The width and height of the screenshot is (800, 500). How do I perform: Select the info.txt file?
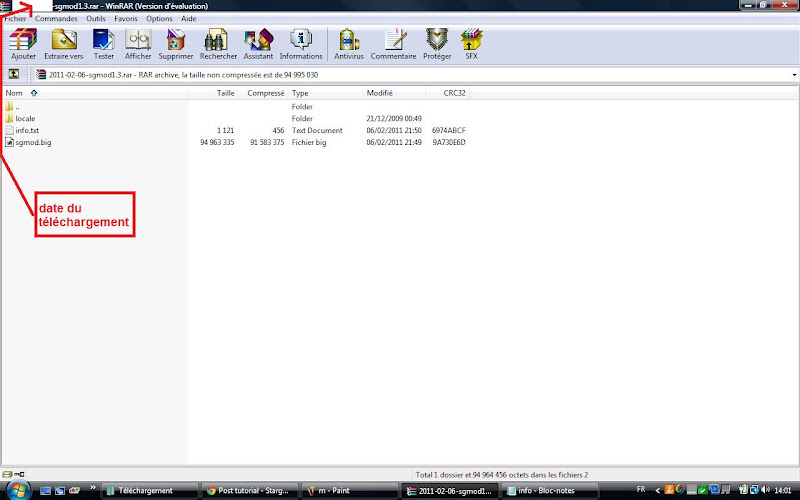pyautogui.click(x=22, y=131)
